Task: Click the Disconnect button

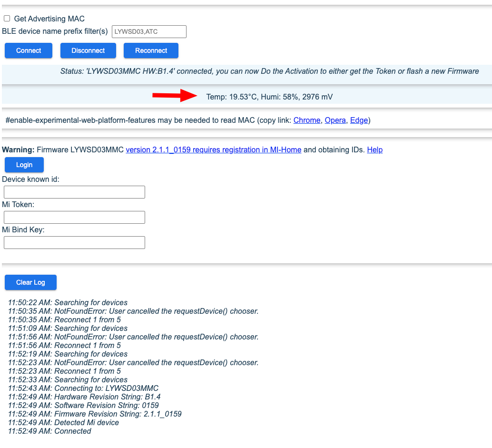Action: [x=88, y=50]
